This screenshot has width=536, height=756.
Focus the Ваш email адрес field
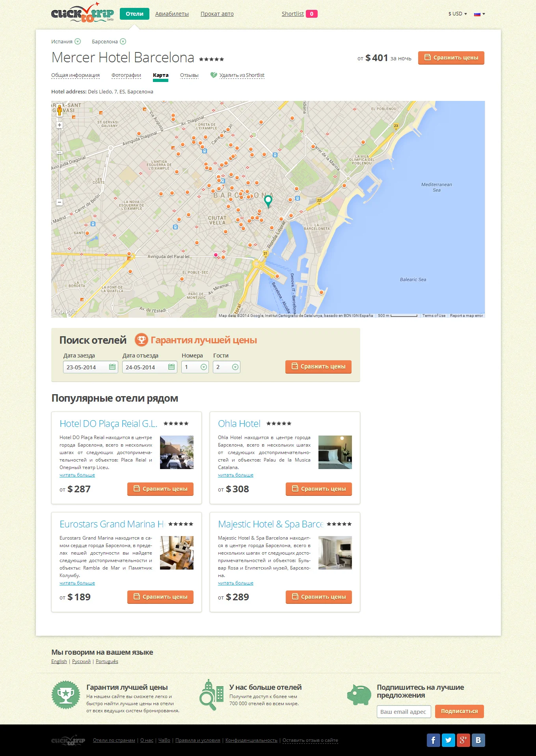[404, 711]
